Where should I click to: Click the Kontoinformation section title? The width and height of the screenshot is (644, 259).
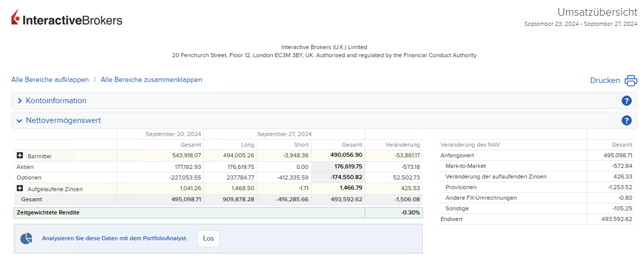[x=56, y=101]
